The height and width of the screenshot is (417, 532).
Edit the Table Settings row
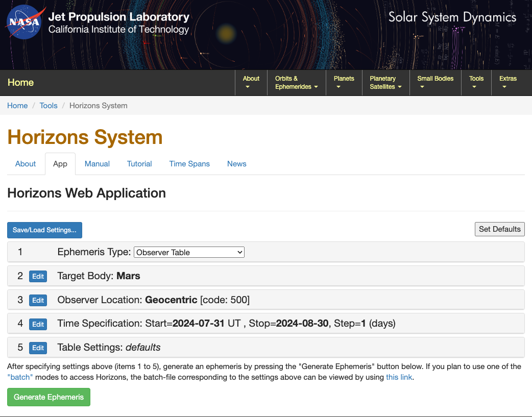pos(38,348)
